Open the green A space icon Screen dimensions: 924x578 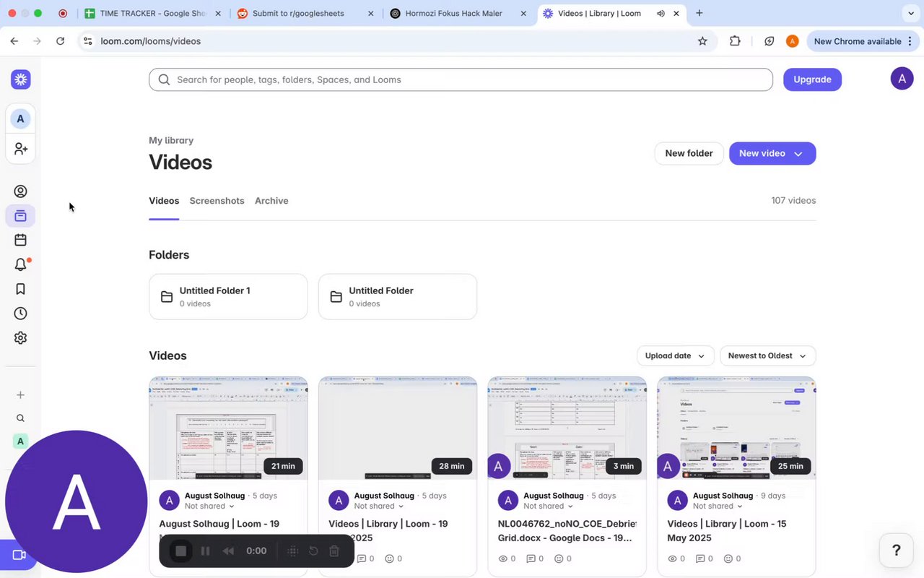[20, 441]
